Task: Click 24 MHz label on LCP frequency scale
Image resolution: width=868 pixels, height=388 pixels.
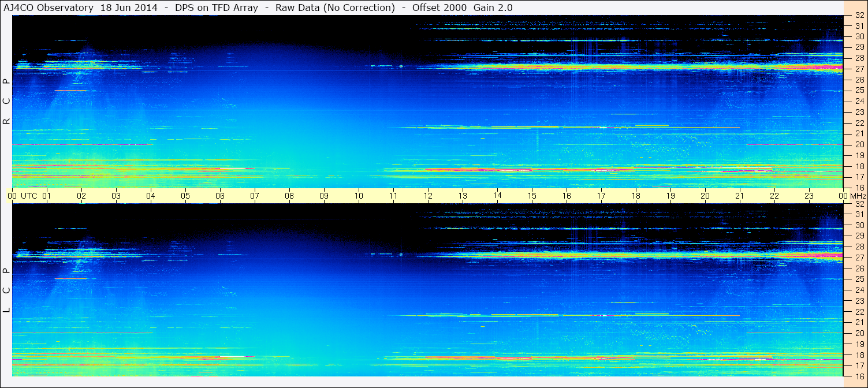Action: [x=859, y=290]
